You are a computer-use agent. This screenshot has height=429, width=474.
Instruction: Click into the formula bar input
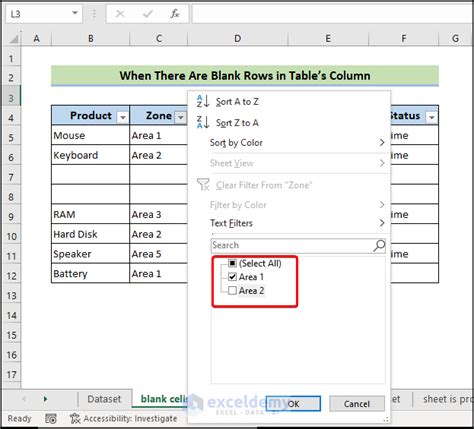click(x=332, y=14)
